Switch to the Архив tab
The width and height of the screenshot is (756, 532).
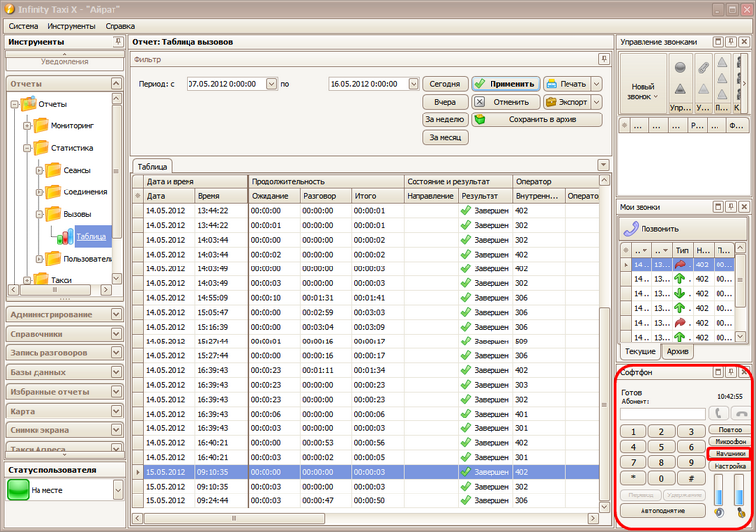(677, 351)
